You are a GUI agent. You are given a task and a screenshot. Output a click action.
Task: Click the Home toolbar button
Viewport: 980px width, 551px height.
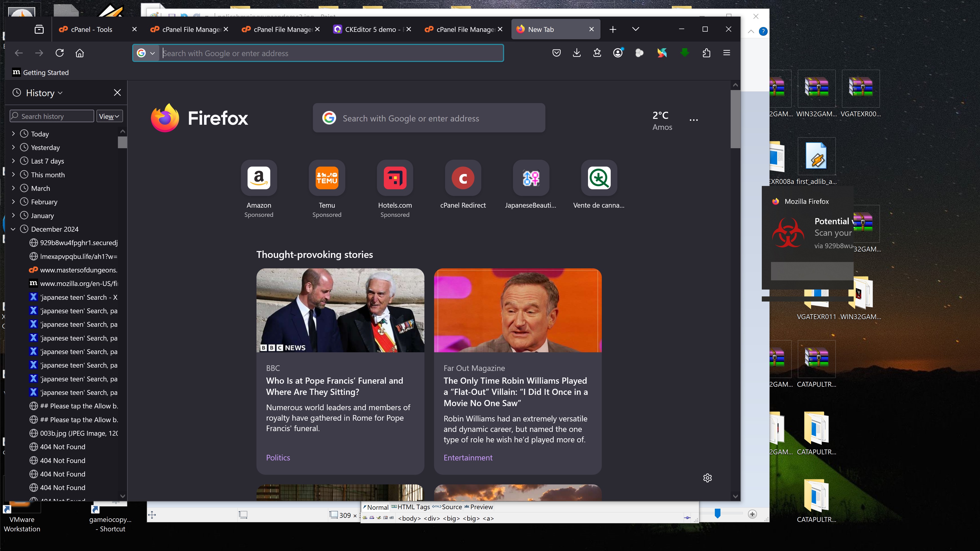tap(80, 53)
